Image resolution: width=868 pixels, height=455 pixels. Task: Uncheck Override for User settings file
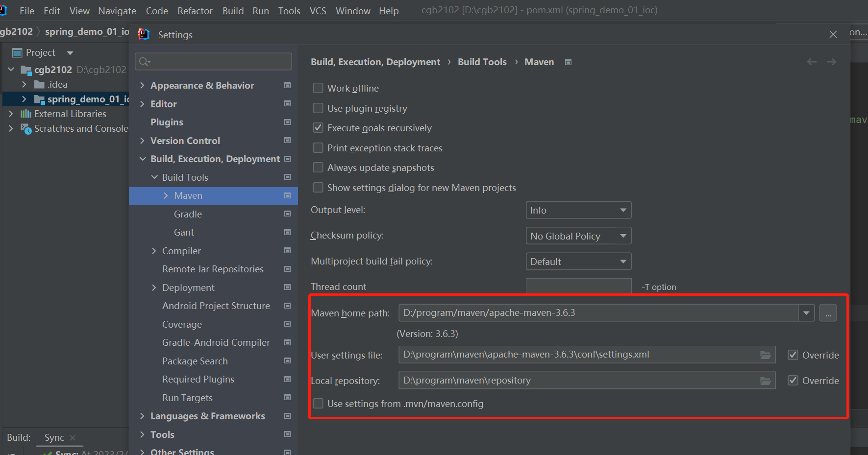click(793, 355)
